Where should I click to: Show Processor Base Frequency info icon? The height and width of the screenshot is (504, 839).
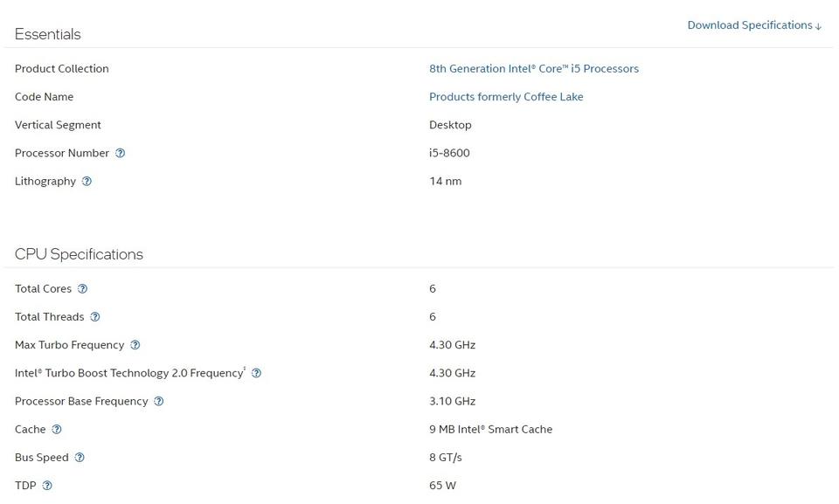coord(158,401)
